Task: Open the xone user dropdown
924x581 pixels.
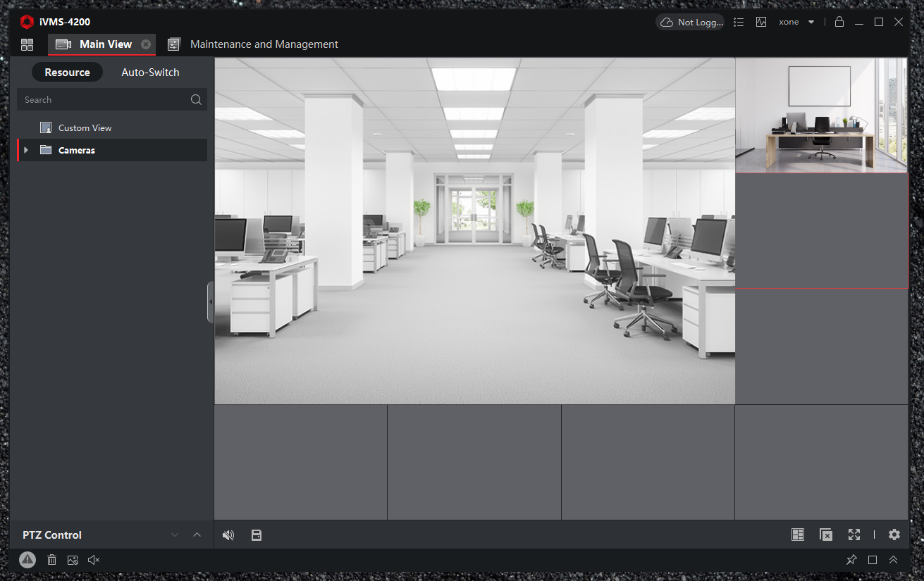Action: [x=796, y=23]
